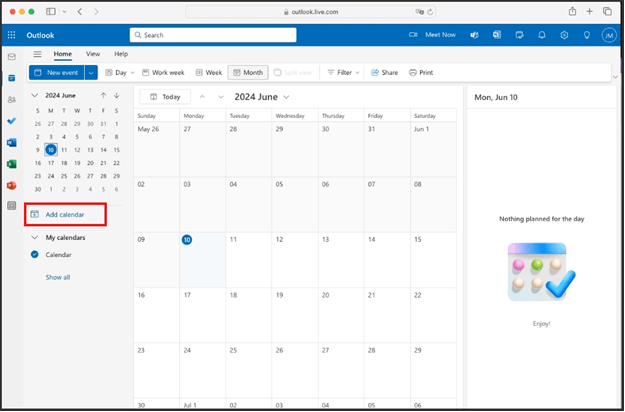Go to previous month in main calendar
This screenshot has height=412, width=625.
click(x=202, y=97)
